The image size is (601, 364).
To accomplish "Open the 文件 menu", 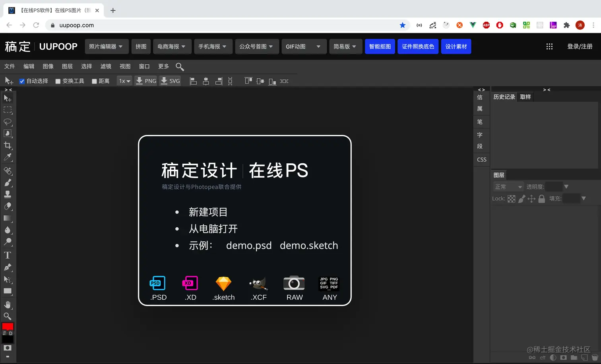I will tap(10, 66).
